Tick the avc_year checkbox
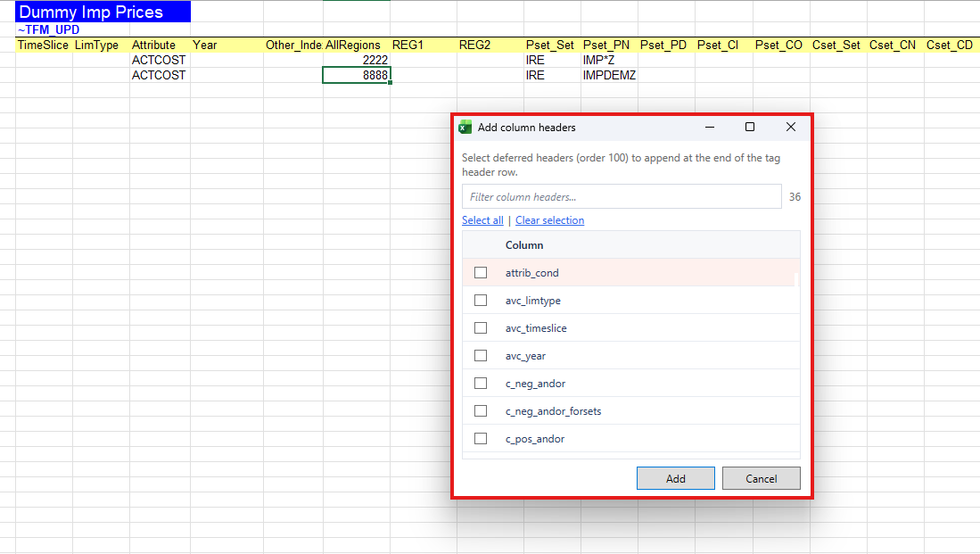This screenshot has width=980, height=554. [x=481, y=355]
